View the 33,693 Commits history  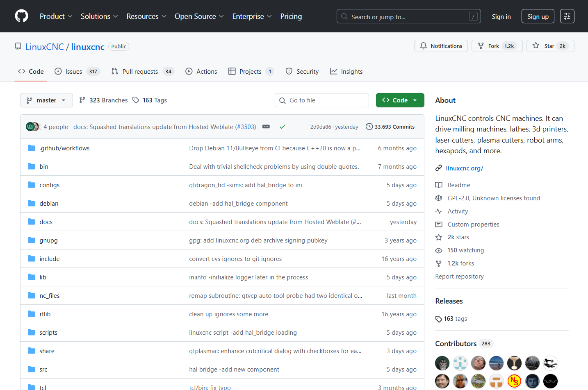point(390,127)
